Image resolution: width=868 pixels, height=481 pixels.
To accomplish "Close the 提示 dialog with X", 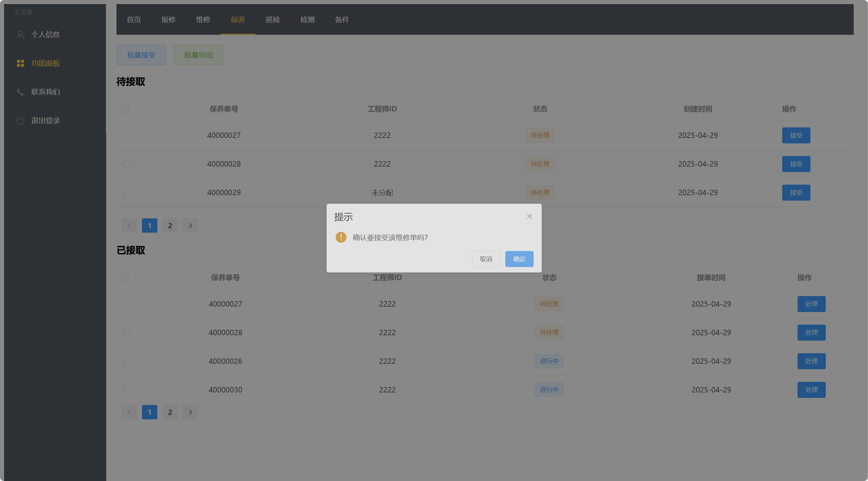I will click(529, 216).
